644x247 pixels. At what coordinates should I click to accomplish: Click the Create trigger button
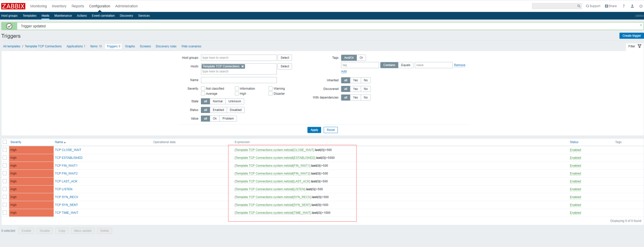click(632, 36)
